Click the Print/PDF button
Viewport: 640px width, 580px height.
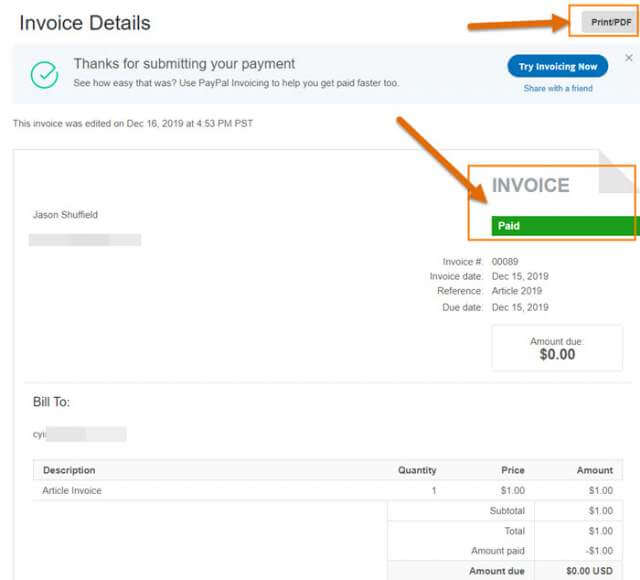click(611, 22)
